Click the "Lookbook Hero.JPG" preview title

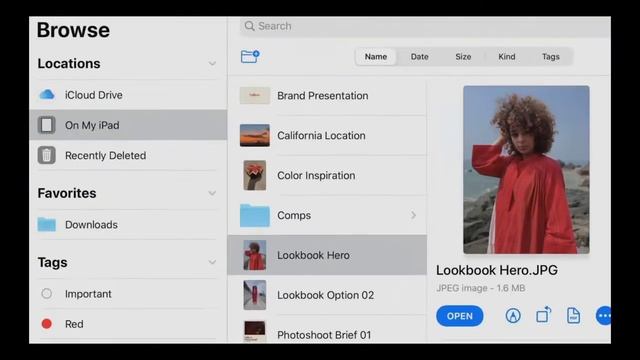click(497, 270)
